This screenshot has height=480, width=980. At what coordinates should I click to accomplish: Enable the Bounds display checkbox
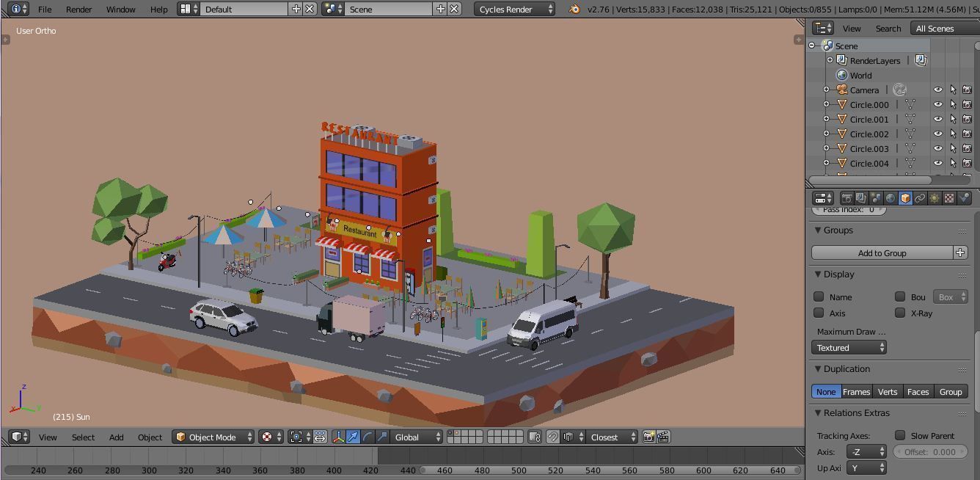[x=900, y=297]
